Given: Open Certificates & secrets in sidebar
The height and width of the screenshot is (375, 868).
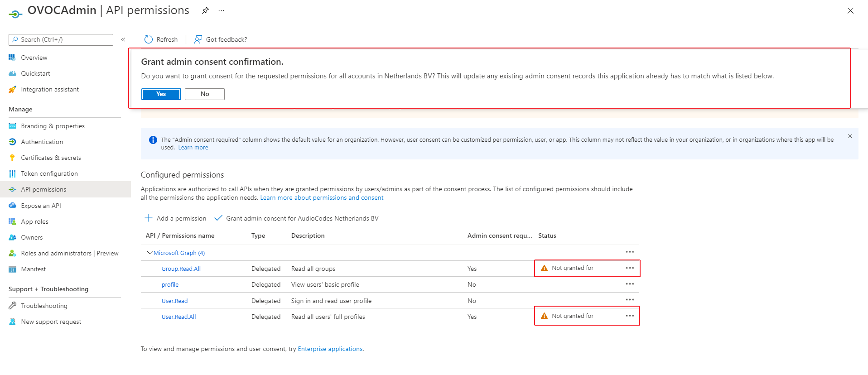Looking at the screenshot, I should (x=51, y=158).
